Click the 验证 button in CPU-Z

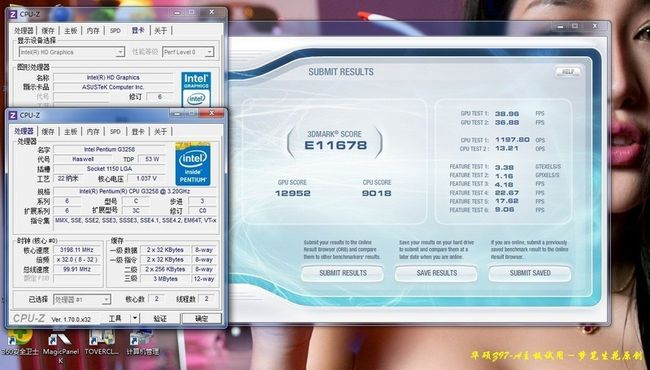tap(160, 318)
